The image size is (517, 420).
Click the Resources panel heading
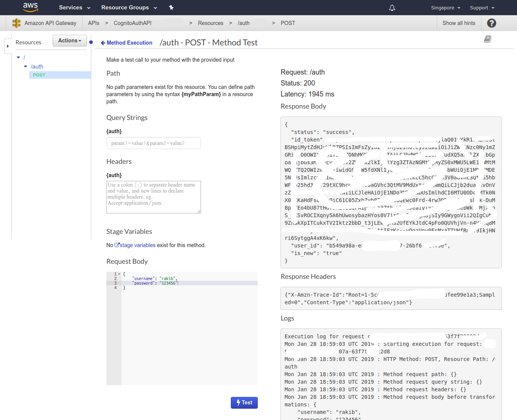tap(28, 42)
